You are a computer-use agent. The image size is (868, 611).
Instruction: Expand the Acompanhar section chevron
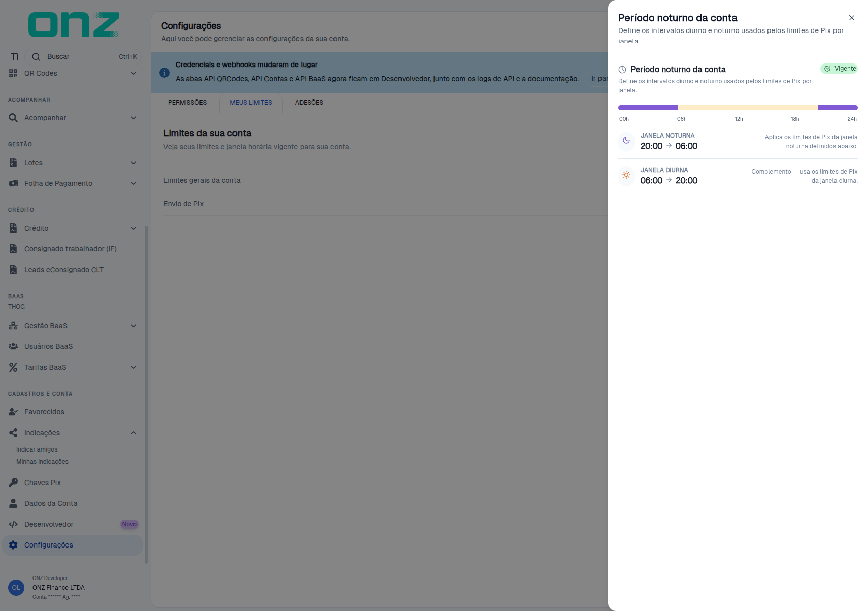(x=133, y=118)
